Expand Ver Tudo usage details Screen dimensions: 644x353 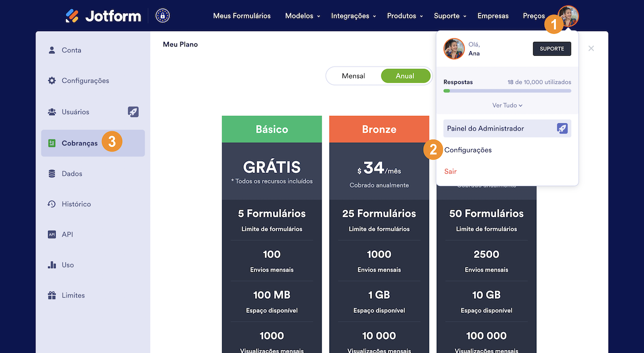point(507,105)
